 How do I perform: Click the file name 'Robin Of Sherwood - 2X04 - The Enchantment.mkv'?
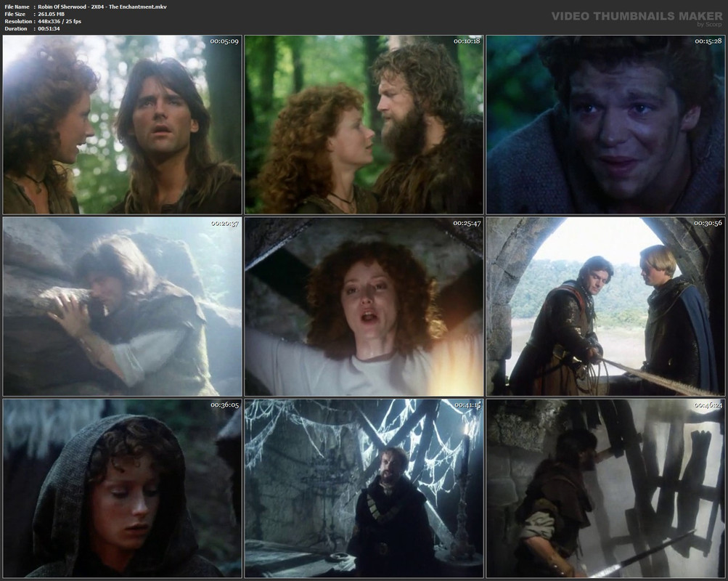(x=102, y=7)
